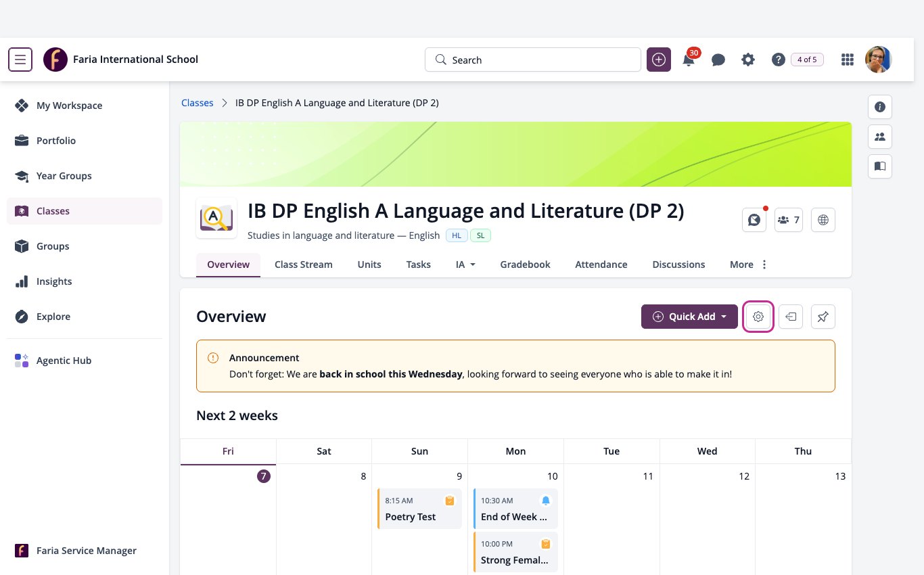The height and width of the screenshot is (575, 924).
Task: Open the Poetry Test calendar event
Action: [x=419, y=509]
